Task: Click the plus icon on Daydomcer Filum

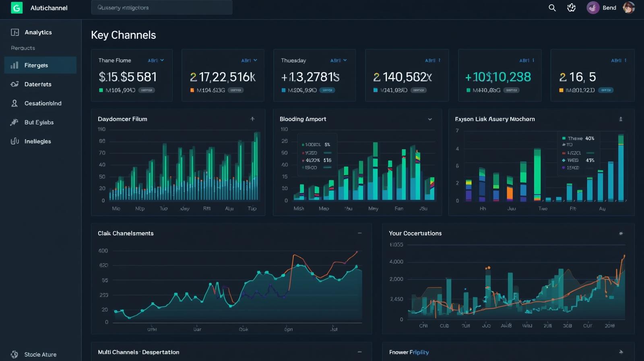Action: [x=252, y=119]
